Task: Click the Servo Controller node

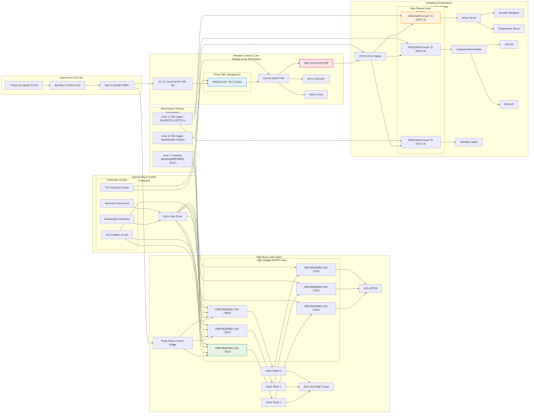Action: pos(316,79)
